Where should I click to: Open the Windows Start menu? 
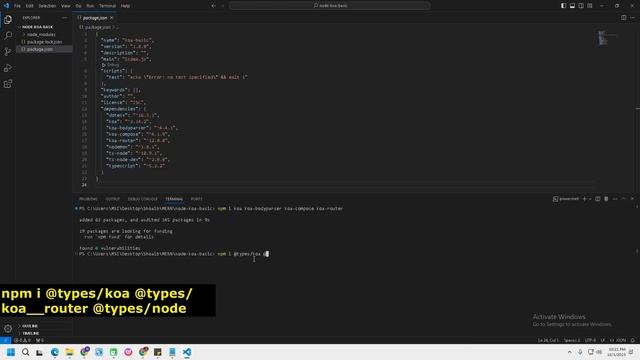[11, 352]
